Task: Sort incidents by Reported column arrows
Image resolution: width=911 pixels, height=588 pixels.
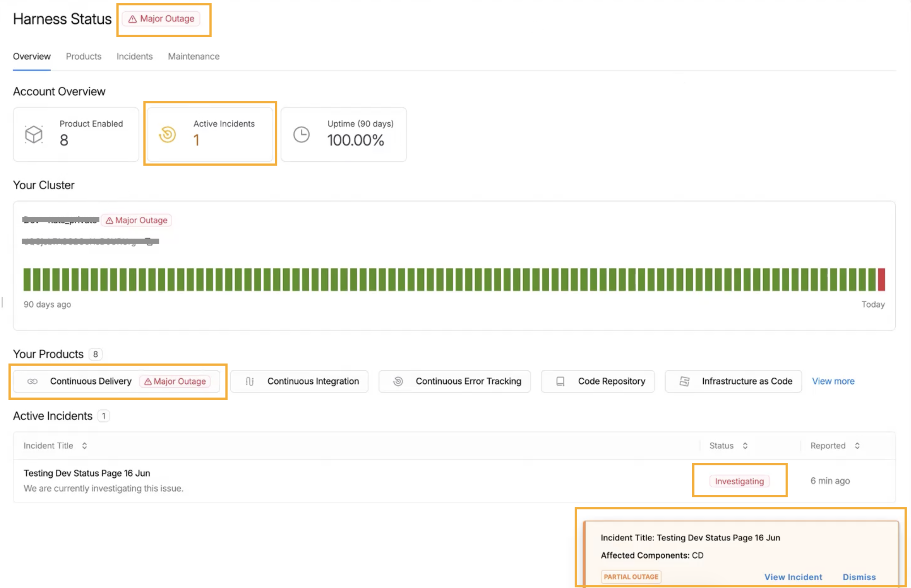Action: click(857, 445)
